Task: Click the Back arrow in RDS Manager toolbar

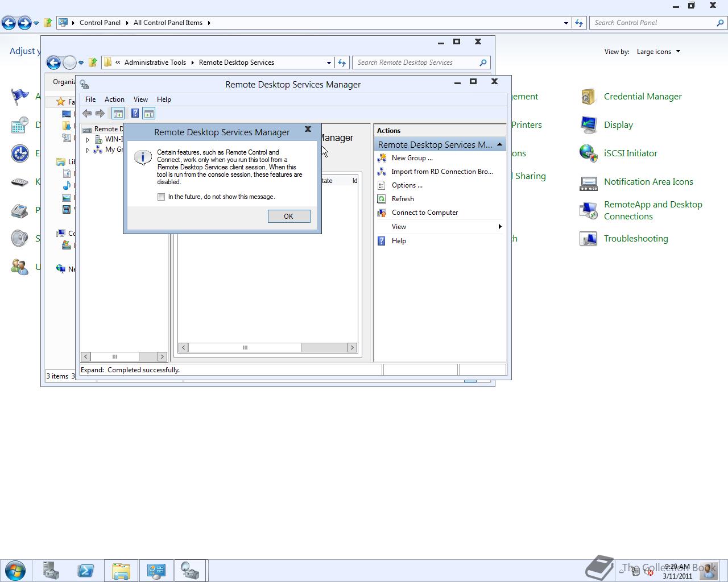Action: [87, 114]
